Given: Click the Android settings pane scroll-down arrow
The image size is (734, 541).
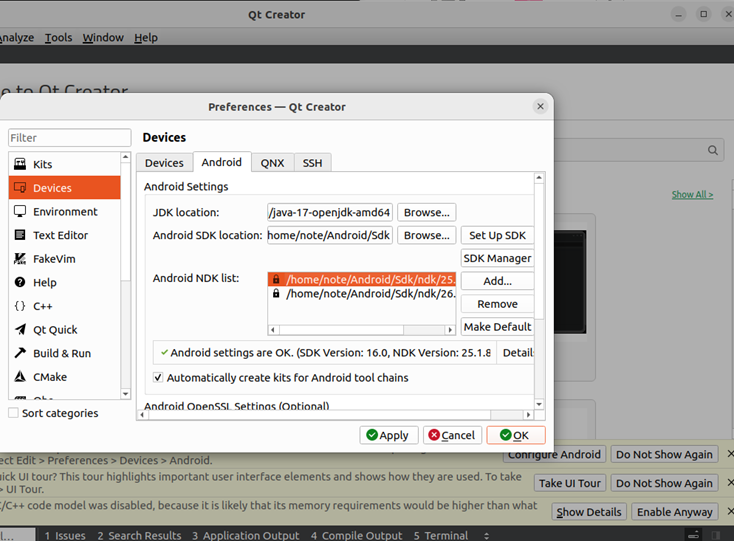Looking at the screenshot, I should pyautogui.click(x=539, y=404).
